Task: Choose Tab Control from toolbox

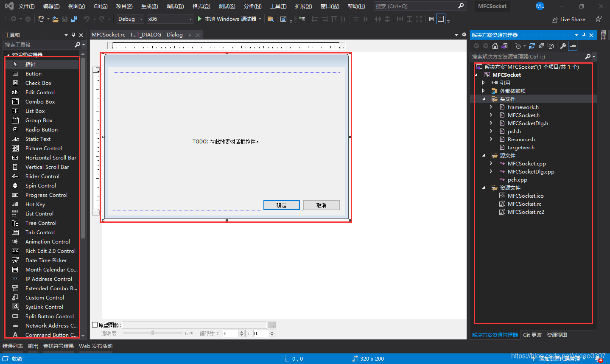Action: tap(42, 232)
